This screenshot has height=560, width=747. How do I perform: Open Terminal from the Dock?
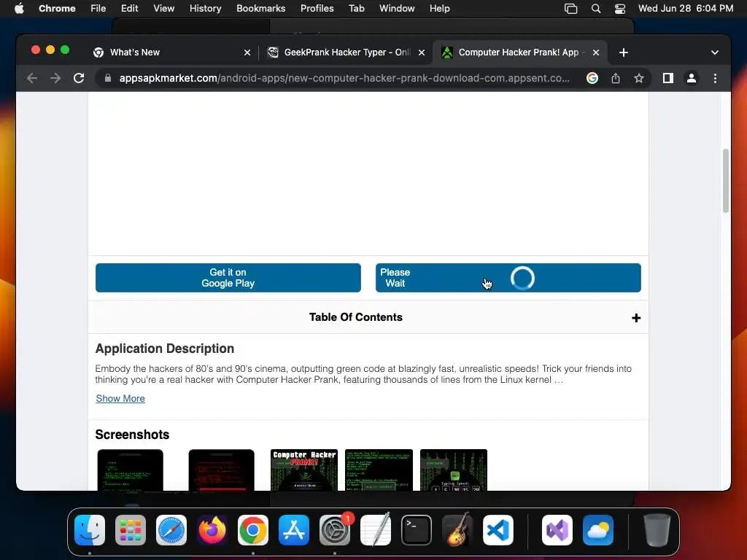[417, 530]
